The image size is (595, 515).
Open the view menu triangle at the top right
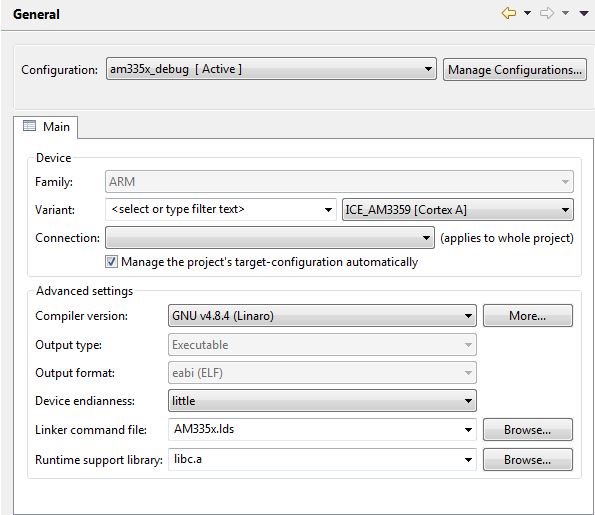(584, 13)
